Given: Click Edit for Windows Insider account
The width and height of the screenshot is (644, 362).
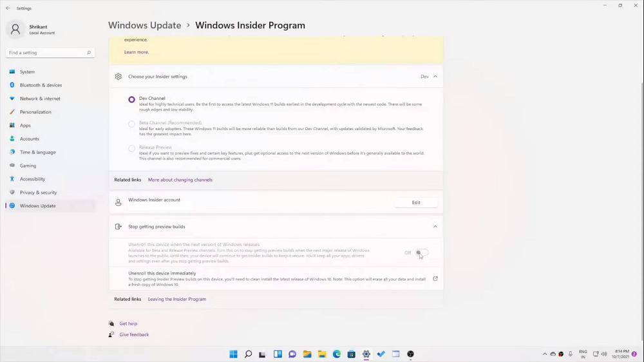Looking at the screenshot, I should point(415,202).
